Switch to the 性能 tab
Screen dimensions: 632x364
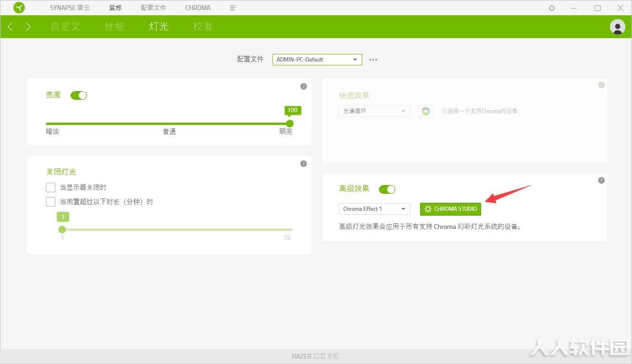[115, 27]
